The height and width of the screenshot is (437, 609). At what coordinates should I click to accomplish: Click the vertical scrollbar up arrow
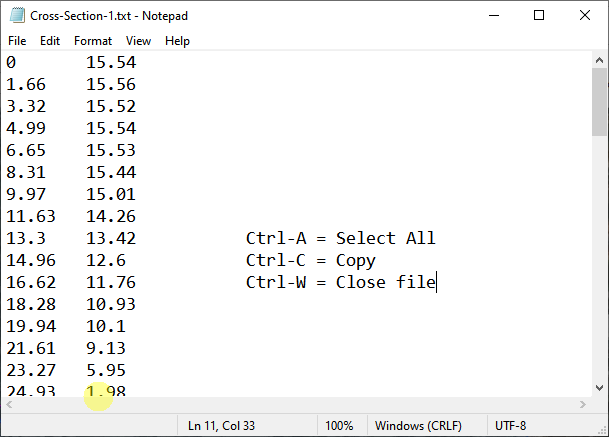tap(599, 61)
